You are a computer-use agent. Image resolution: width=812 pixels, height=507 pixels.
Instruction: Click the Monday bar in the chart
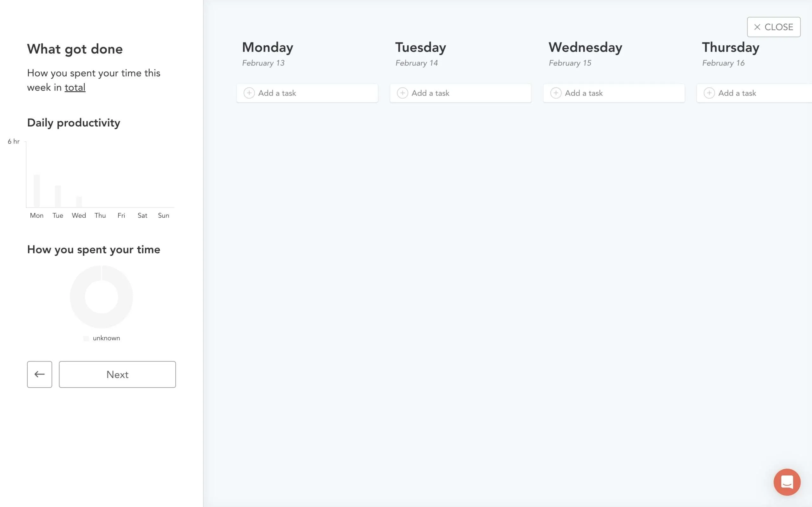pyautogui.click(x=36, y=191)
